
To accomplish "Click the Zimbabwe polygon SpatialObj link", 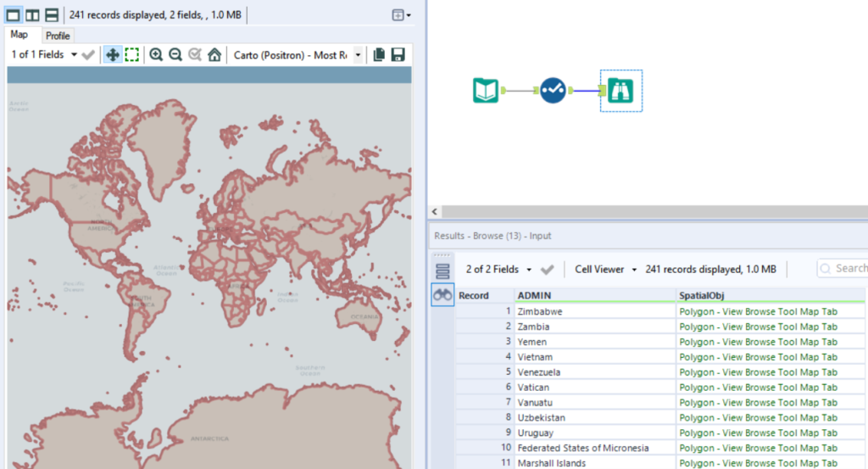I will 758,311.
